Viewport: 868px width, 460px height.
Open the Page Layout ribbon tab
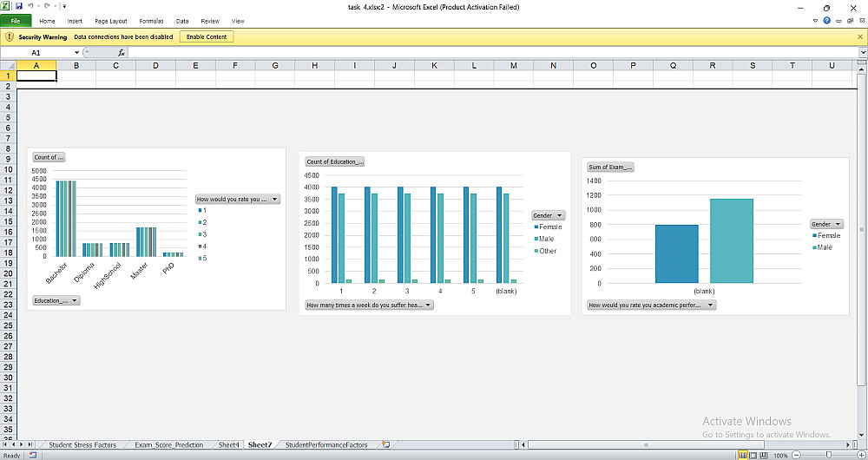(111, 21)
